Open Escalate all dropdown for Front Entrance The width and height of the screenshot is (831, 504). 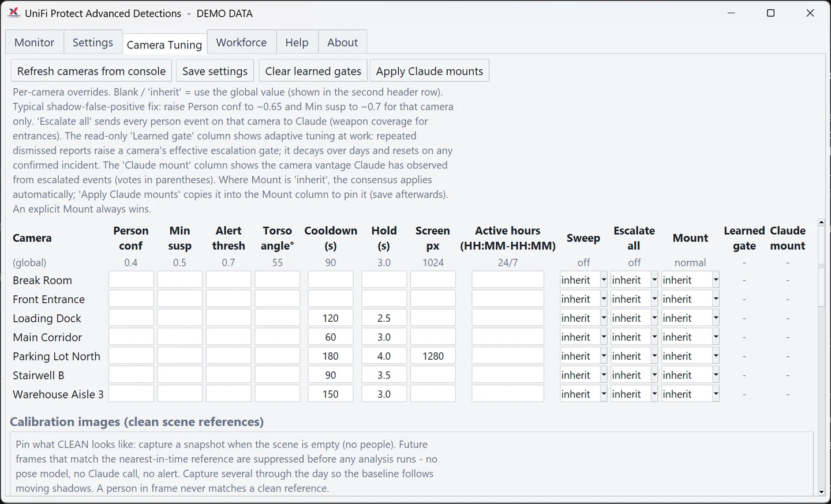click(634, 299)
